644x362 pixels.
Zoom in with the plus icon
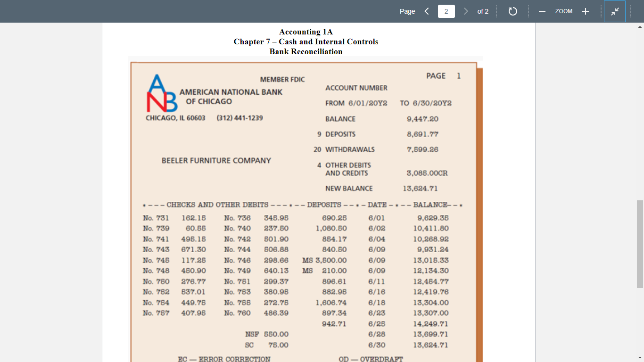point(585,11)
